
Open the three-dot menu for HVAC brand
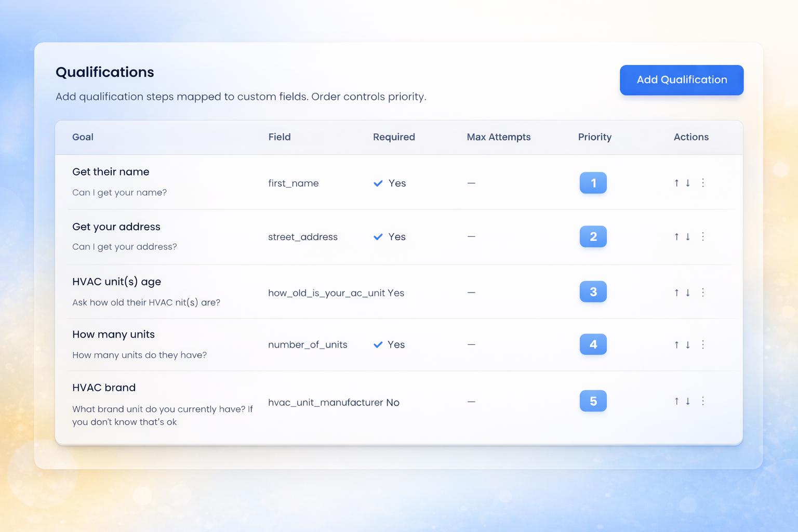pyautogui.click(x=703, y=401)
